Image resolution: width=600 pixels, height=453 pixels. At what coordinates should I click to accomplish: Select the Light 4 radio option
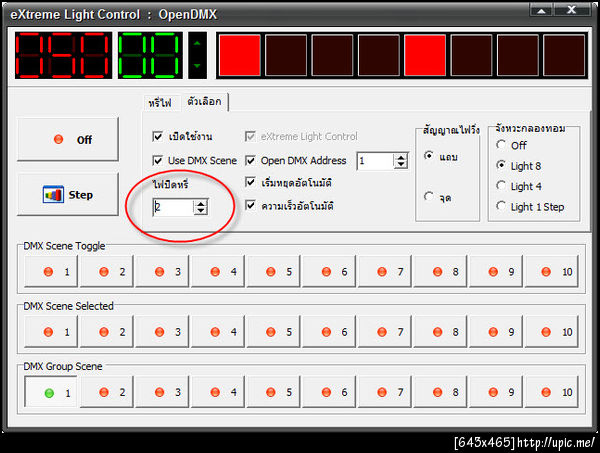point(501,186)
